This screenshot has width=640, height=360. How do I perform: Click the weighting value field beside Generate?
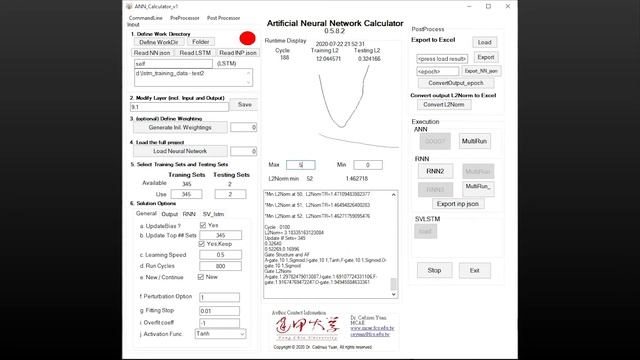243,127
